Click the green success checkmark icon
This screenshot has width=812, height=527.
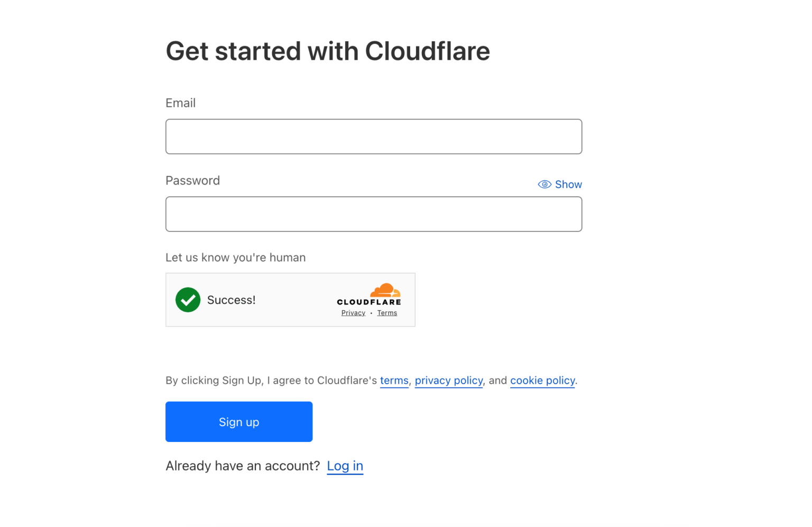[188, 300]
